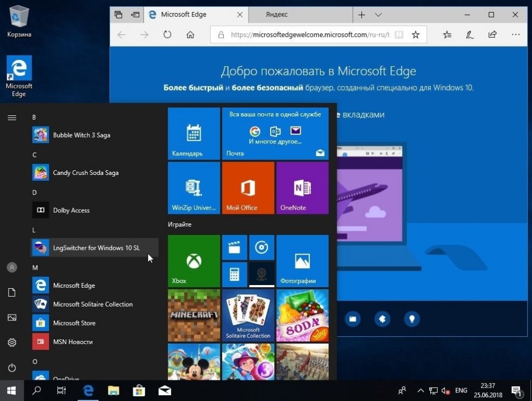
Task: Launch Bubble Witch 3 Saga from app list
Action: coord(95,135)
